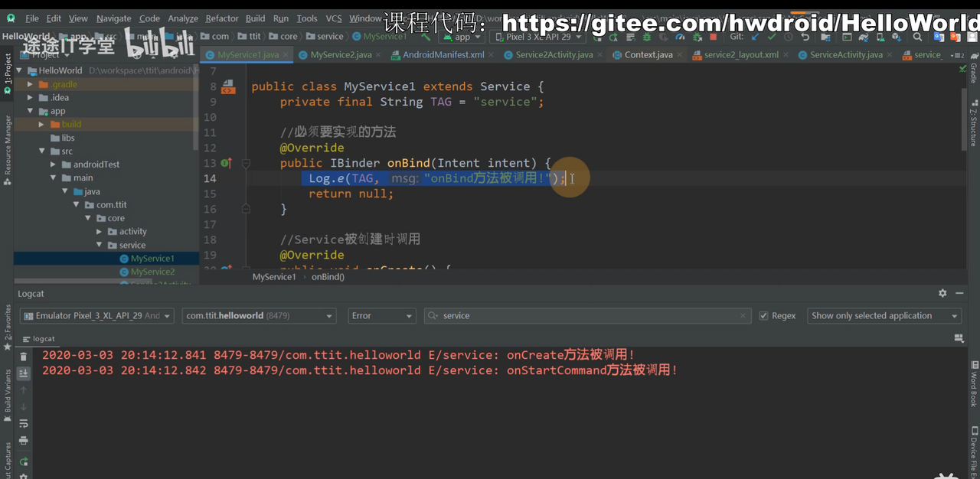This screenshot has width=980, height=479.
Task: Switch to the AndroidManifest.xml tab
Action: (x=443, y=55)
